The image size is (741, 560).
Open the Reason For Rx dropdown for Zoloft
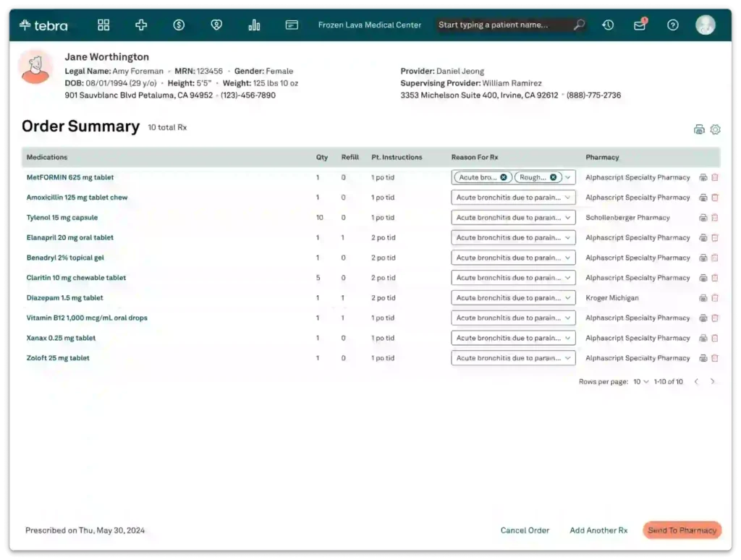pos(566,357)
